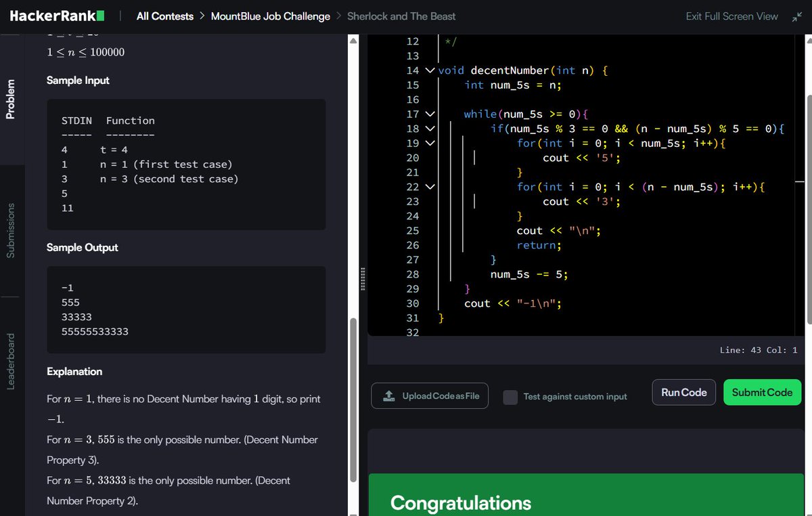Click line number 28 in editor
The height and width of the screenshot is (516, 812).
click(412, 274)
